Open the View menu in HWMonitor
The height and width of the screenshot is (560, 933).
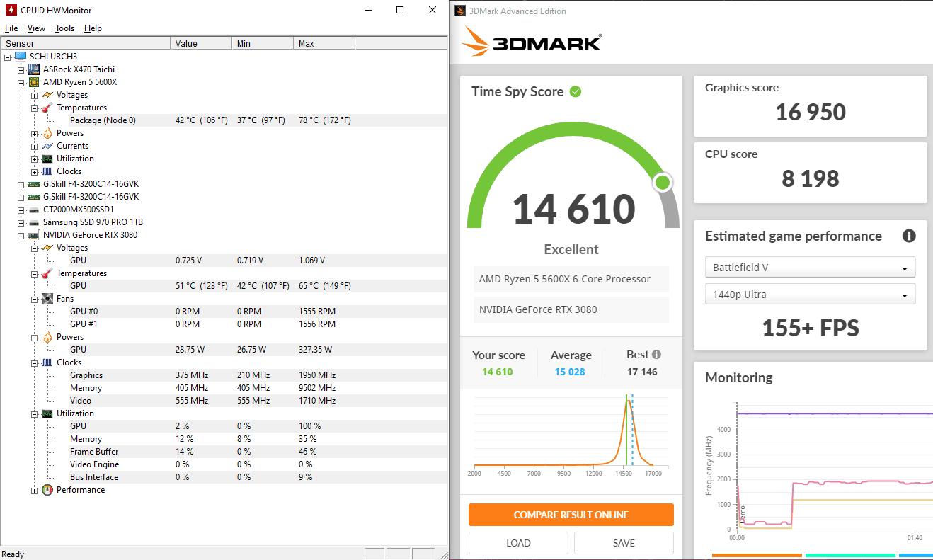[x=36, y=28]
